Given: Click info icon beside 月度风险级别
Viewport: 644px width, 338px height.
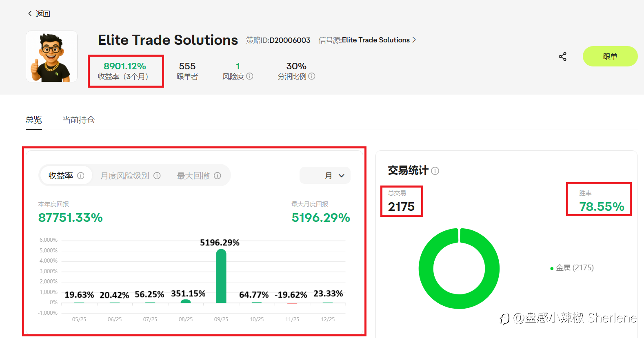Looking at the screenshot, I should pos(157,176).
